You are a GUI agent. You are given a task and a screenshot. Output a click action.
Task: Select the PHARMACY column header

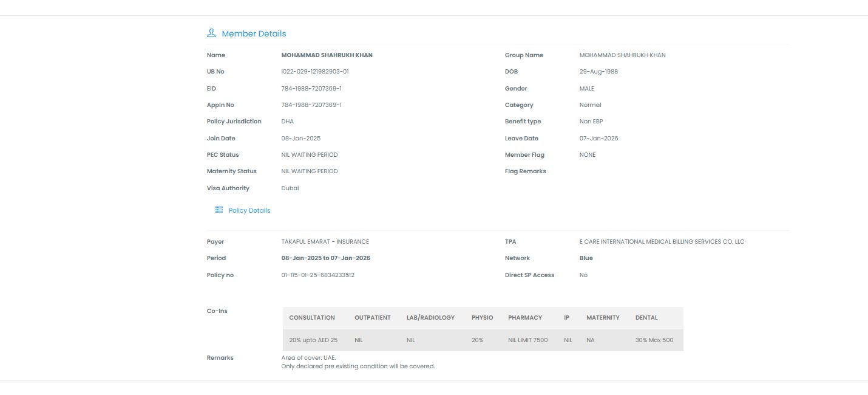click(x=525, y=318)
